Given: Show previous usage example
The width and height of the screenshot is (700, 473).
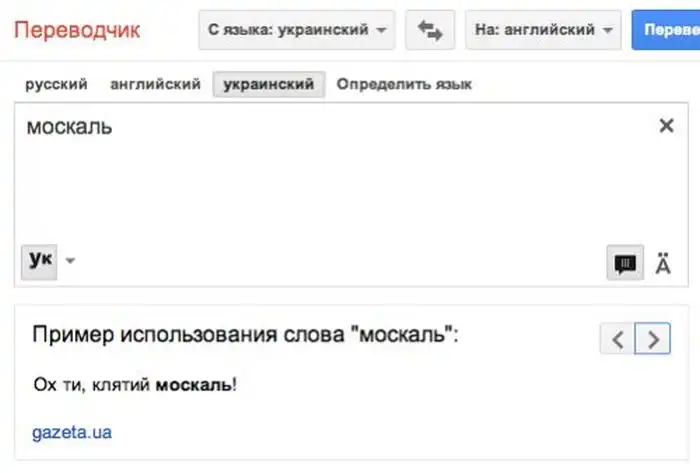Looking at the screenshot, I should [617, 339].
